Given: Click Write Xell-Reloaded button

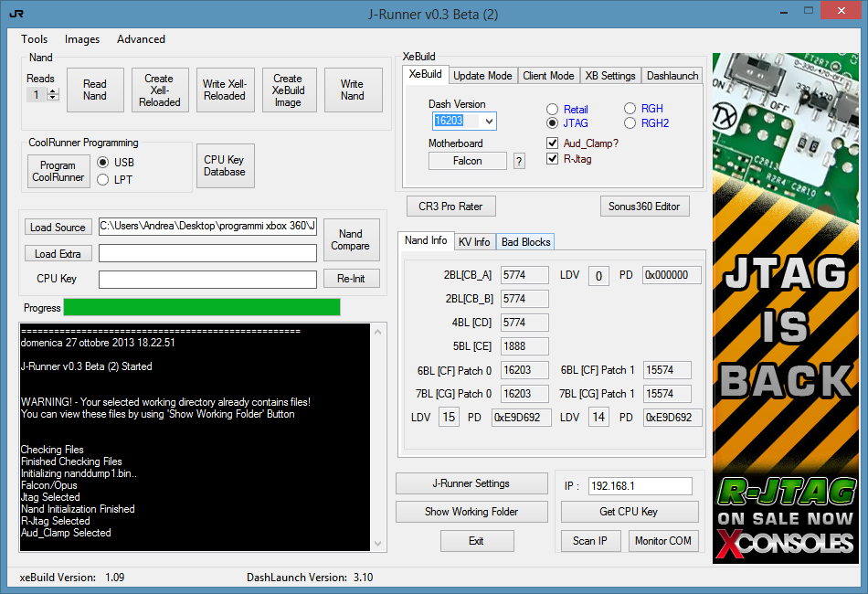Looking at the screenshot, I should [225, 90].
